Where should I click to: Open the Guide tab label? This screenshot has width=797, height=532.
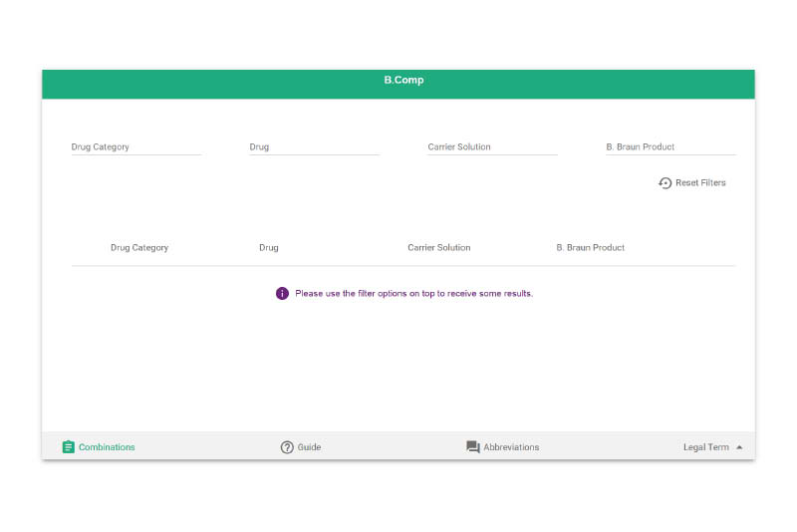click(309, 447)
